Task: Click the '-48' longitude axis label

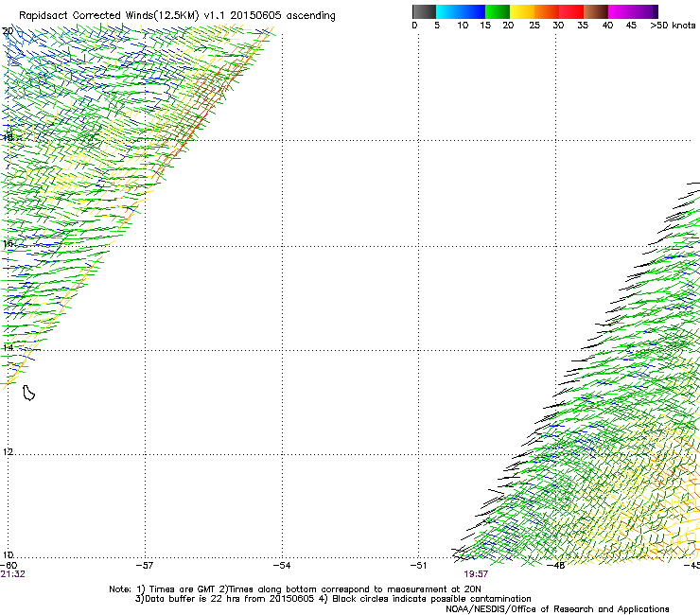Action: (555, 565)
